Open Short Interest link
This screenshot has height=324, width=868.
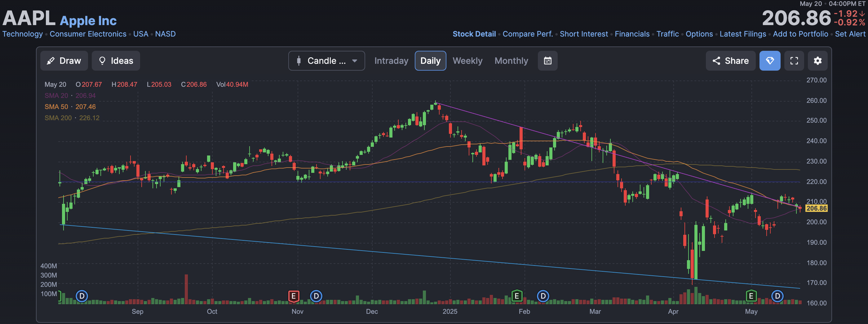(x=584, y=34)
